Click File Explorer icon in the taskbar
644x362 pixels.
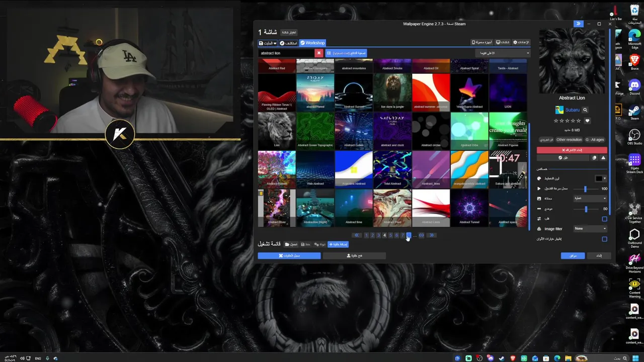pyautogui.click(x=568, y=358)
